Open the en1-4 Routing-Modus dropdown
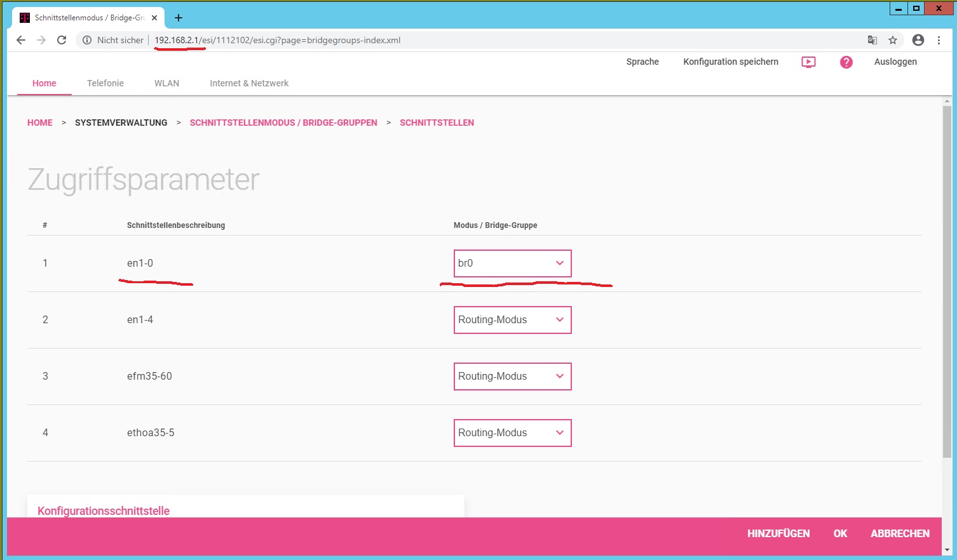Viewport: 957px width, 560px height. click(513, 320)
